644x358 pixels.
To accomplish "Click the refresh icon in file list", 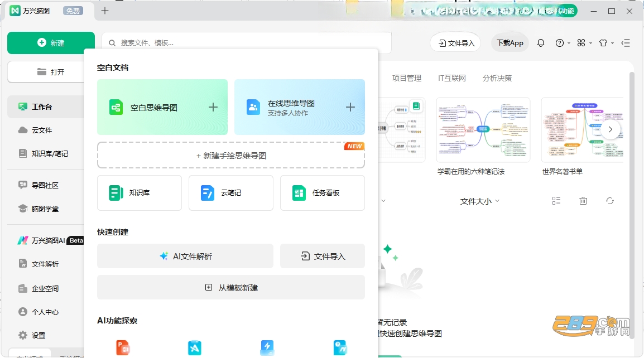I will pos(610,201).
